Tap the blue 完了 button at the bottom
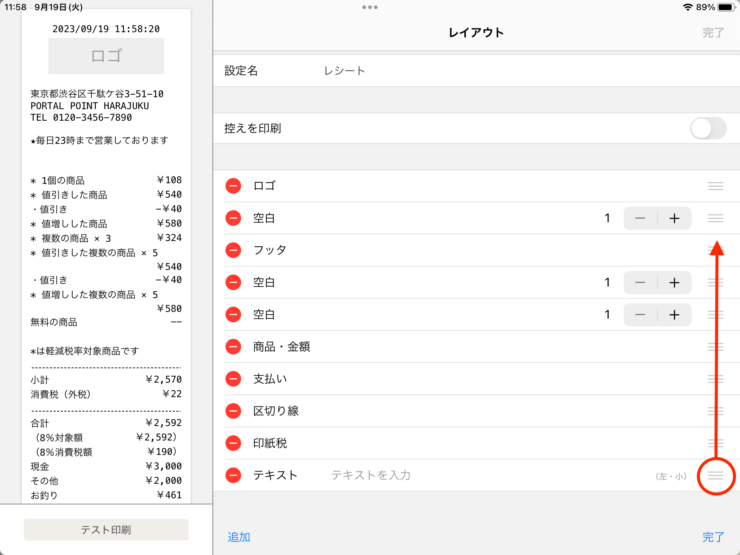The height and width of the screenshot is (555, 740). click(713, 537)
